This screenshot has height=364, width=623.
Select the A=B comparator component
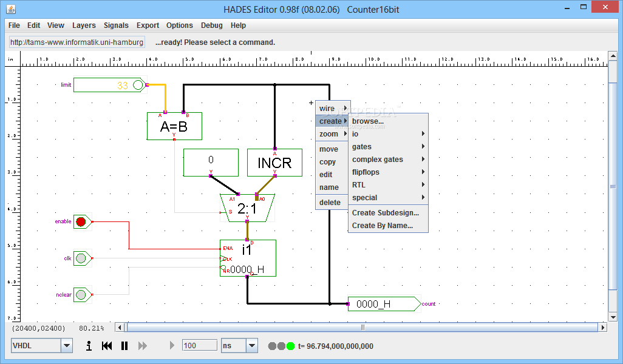coord(174,126)
